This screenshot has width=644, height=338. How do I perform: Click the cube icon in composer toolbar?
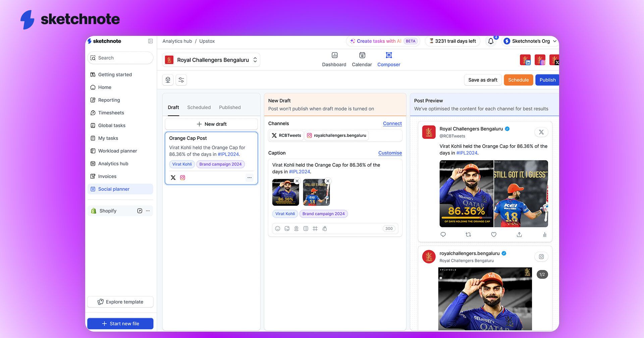(x=168, y=80)
